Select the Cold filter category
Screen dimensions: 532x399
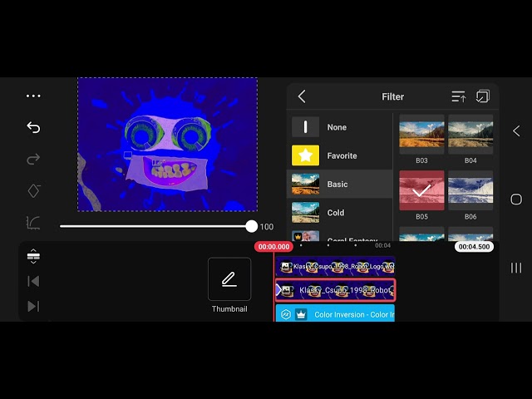coord(340,213)
